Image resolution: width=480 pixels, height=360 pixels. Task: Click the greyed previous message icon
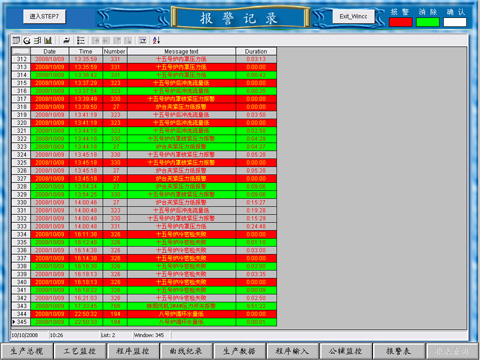[x=106, y=40]
